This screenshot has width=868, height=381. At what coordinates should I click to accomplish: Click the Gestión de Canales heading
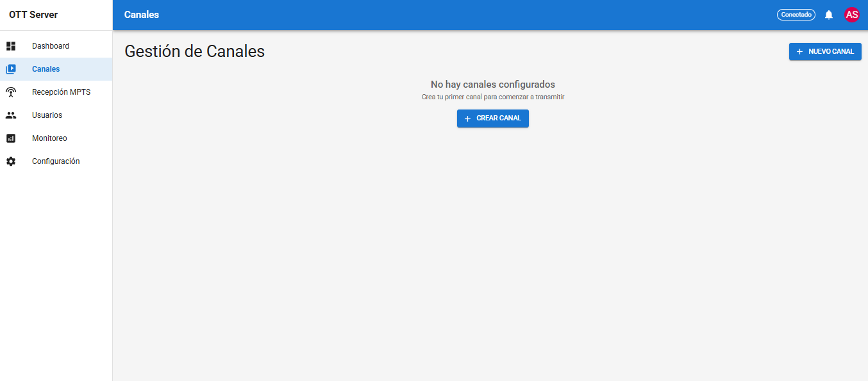point(194,51)
